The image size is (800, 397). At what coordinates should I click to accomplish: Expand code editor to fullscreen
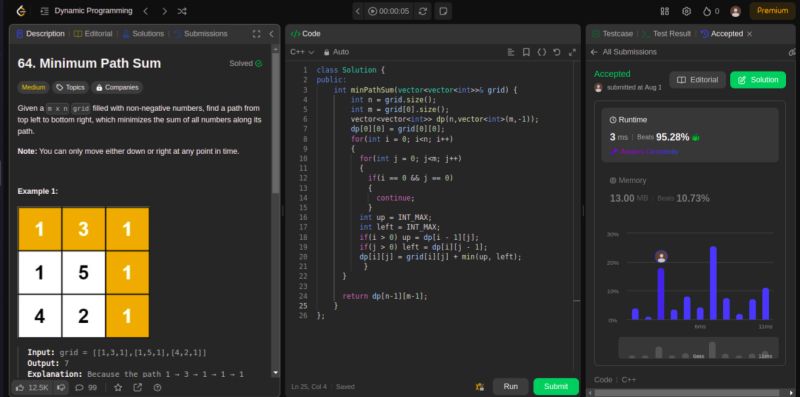pos(572,52)
